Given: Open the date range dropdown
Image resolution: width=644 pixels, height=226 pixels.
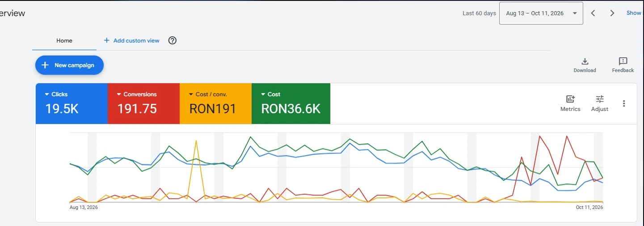Looking at the screenshot, I should click(541, 13).
